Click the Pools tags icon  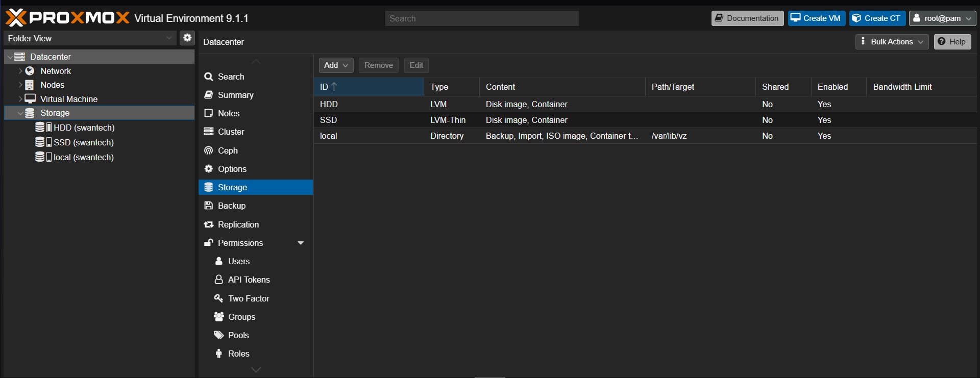tap(219, 335)
